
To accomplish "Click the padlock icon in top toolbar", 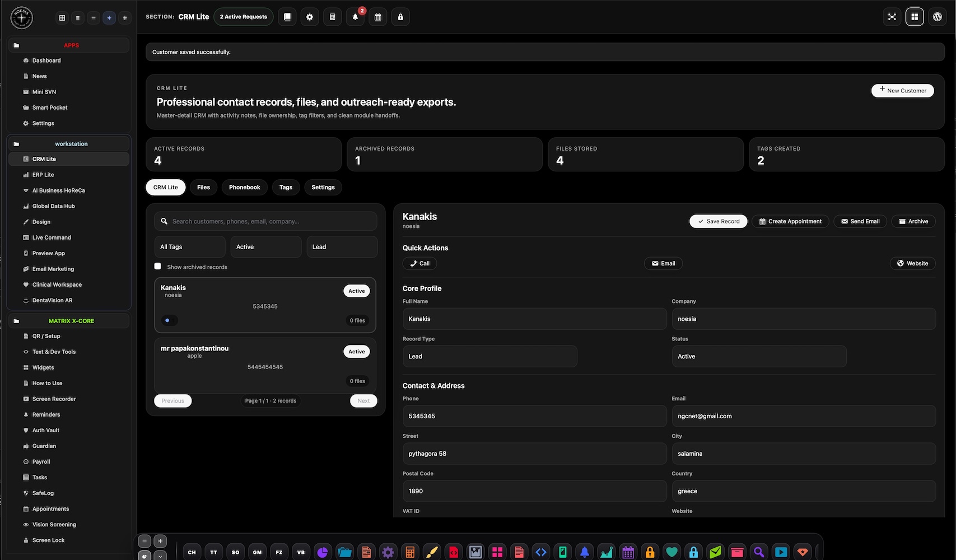I will tap(400, 17).
